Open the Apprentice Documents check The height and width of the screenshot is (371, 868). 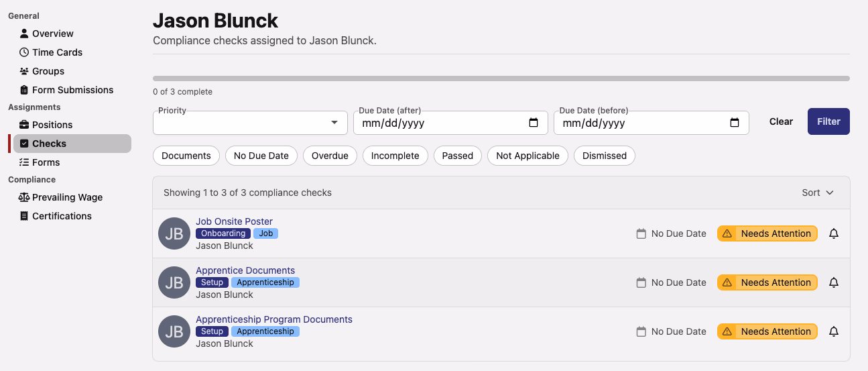click(245, 270)
